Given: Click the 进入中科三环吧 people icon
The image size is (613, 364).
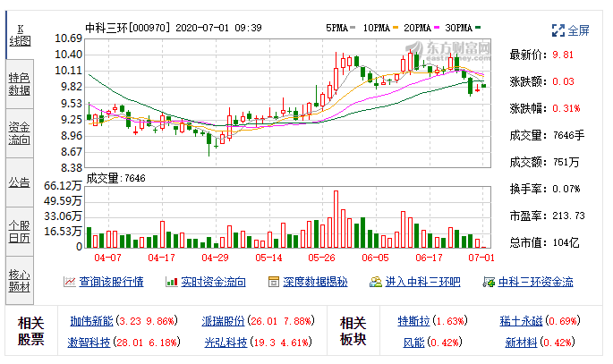Looking at the screenshot, I should point(376,282).
